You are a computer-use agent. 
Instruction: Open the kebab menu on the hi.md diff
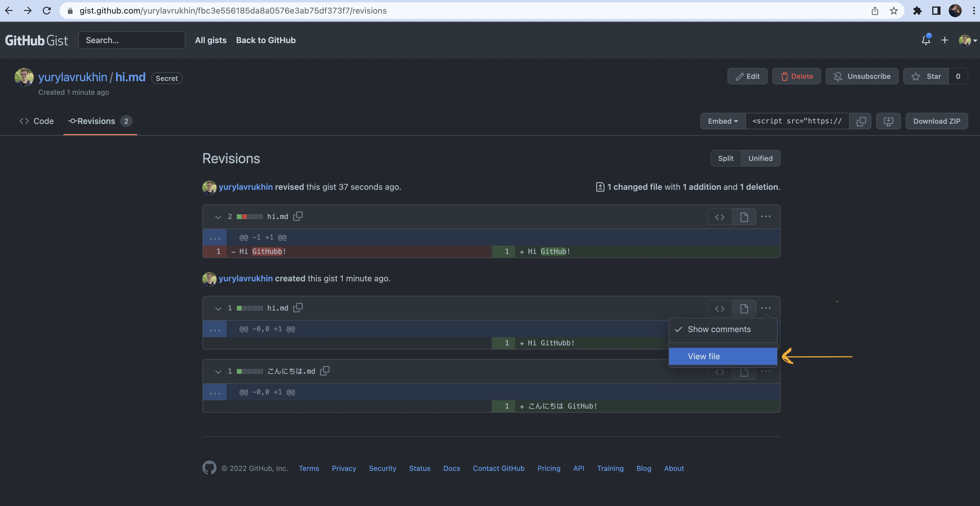click(766, 217)
